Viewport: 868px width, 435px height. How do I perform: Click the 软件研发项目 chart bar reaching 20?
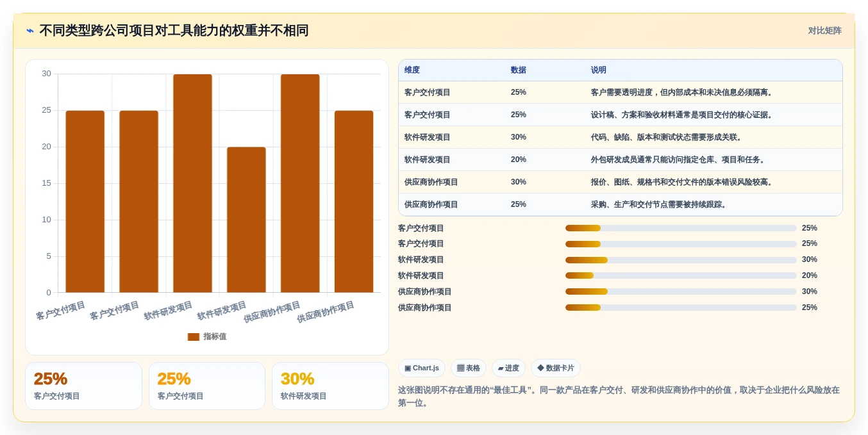tap(246, 220)
